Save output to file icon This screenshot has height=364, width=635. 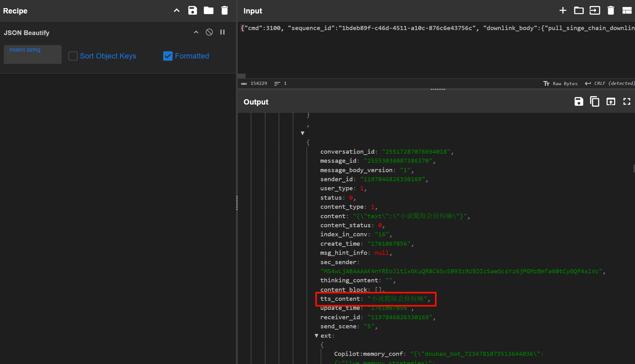[x=579, y=101]
